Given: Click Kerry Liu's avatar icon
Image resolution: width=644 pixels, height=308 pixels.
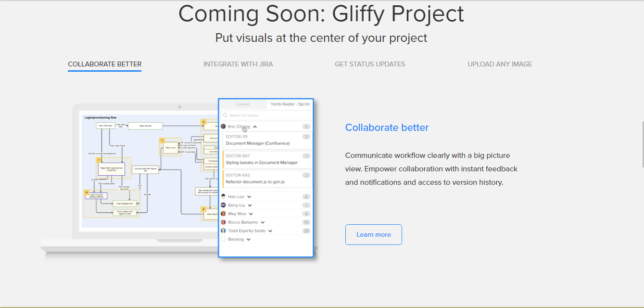Looking at the screenshot, I should (223, 205).
